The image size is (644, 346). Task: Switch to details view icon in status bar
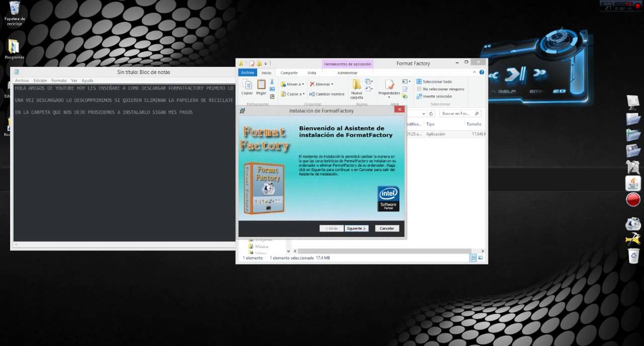tap(473, 258)
